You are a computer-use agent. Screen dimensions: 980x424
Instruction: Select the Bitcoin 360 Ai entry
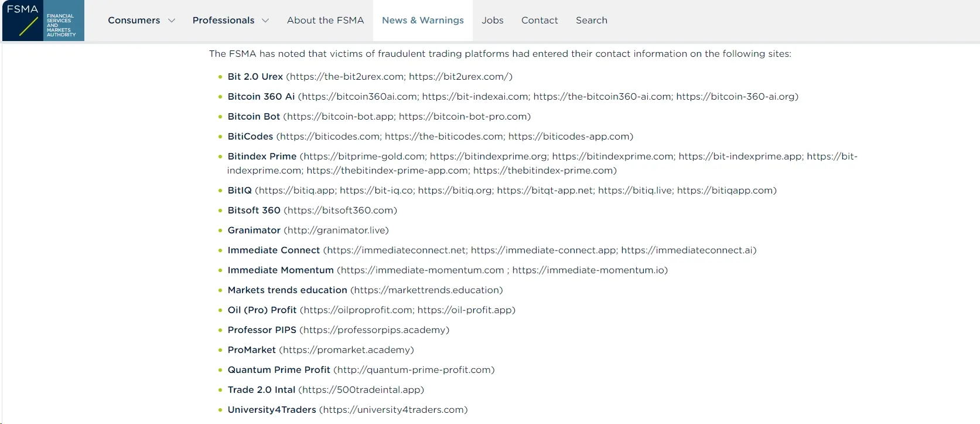click(x=261, y=97)
